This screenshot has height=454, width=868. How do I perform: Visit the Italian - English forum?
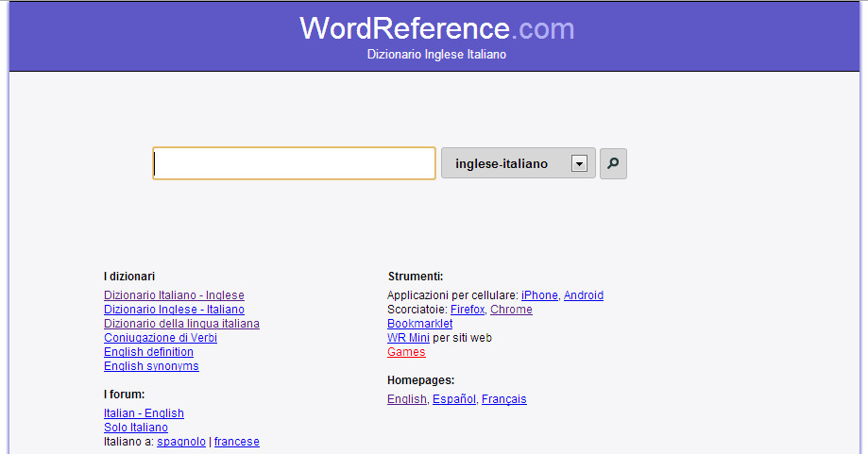point(144,413)
